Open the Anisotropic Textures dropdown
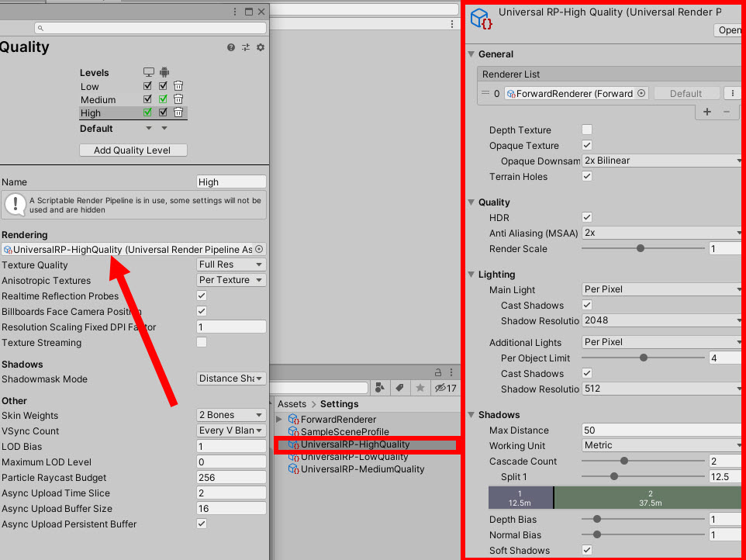The image size is (746, 560). click(231, 280)
